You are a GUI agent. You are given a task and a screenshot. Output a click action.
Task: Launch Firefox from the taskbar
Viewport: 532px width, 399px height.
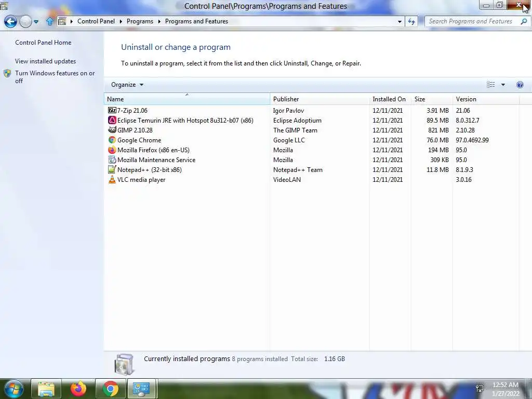(x=78, y=389)
